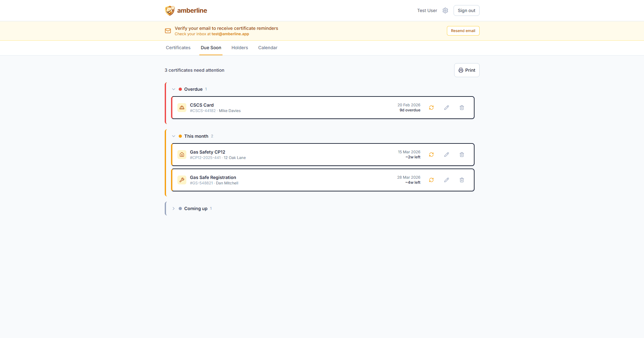Click the settings gear next to Test User

pyautogui.click(x=445, y=10)
